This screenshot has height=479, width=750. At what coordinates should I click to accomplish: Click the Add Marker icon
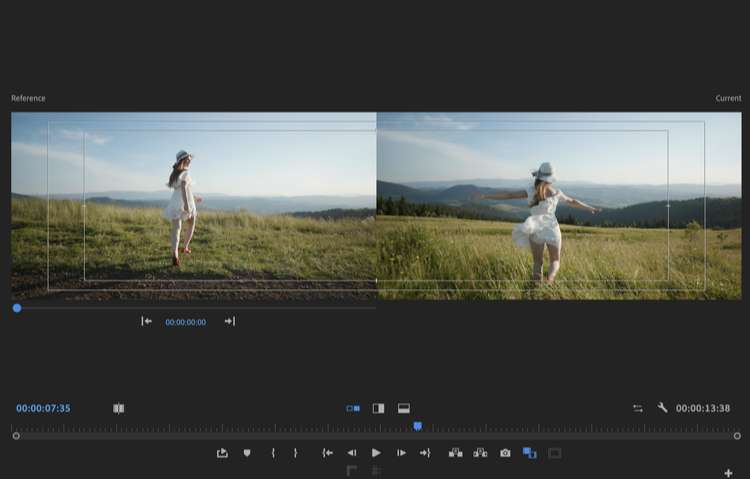tap(247, 453)
